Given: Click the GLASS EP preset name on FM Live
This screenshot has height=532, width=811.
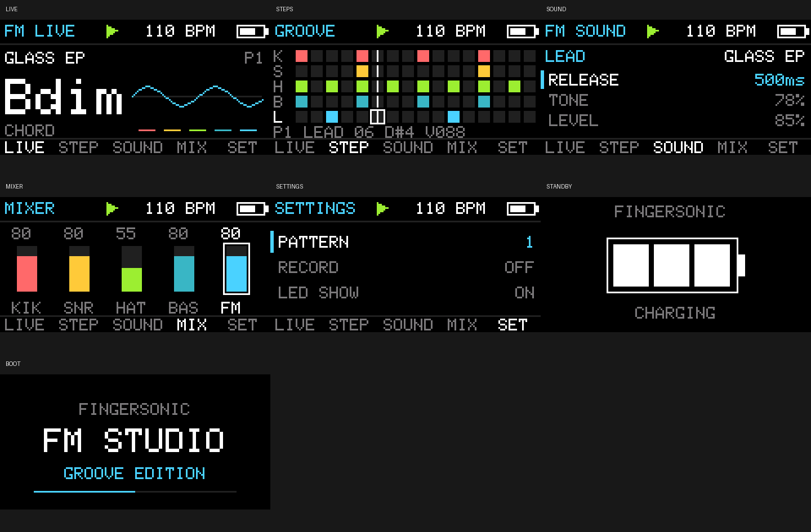Looking at the screenshot, I should click(44, 58).
